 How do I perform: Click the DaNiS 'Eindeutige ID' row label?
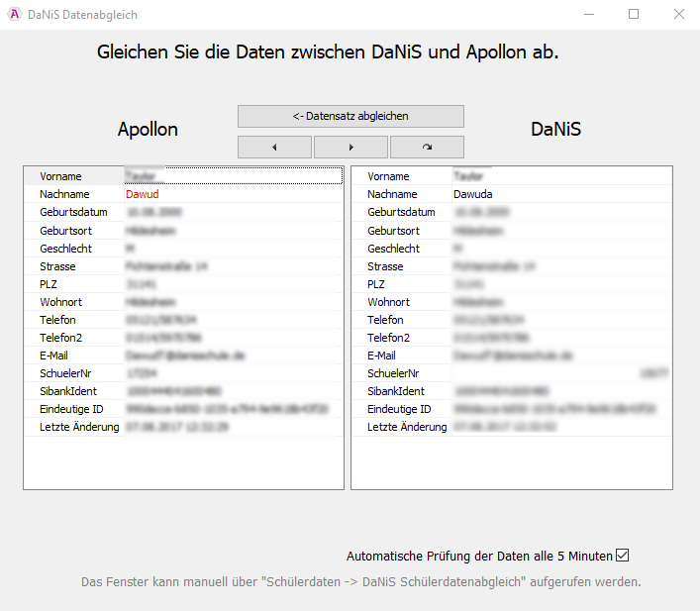point(399,409)
